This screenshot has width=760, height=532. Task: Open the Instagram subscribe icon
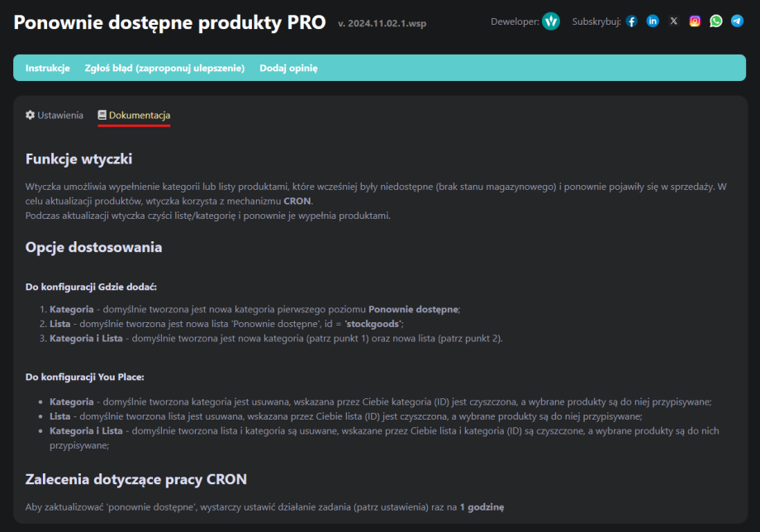pyautogui.click(x=695, y=21)
